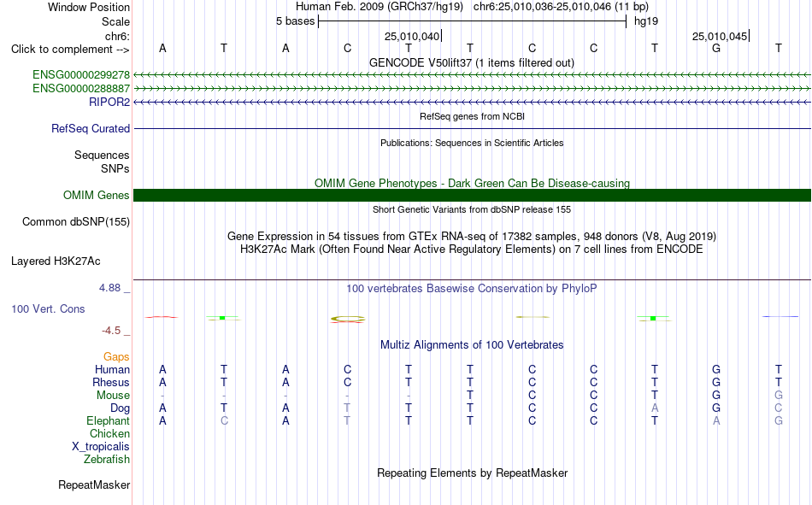Viewport: 812px width, 505px height.
Task: Select the Human species row label
Action: 112,369
